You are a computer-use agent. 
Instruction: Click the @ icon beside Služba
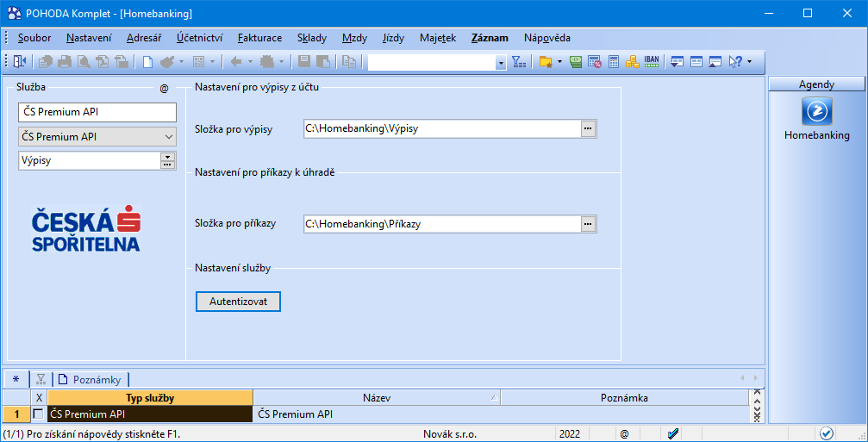pos(164,88)
